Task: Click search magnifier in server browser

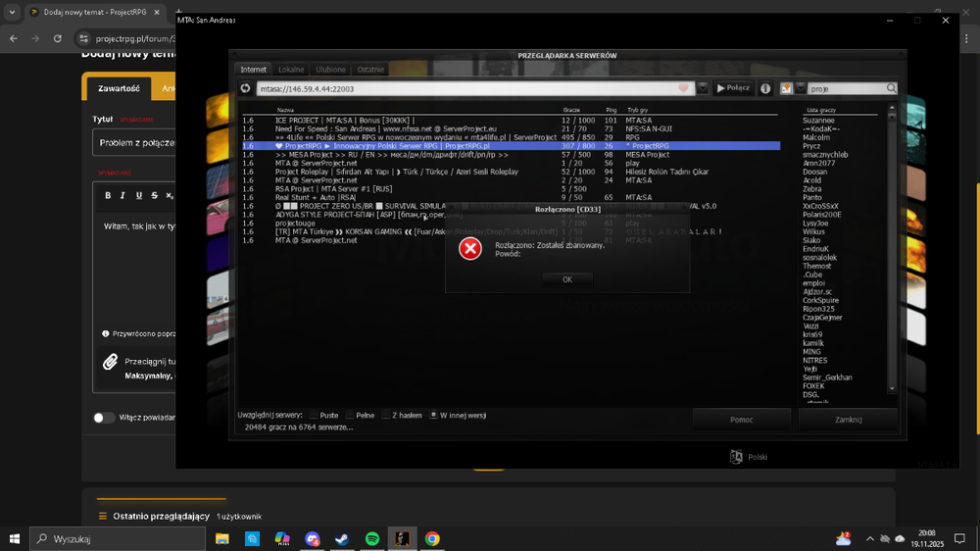Action: point(891,88)
